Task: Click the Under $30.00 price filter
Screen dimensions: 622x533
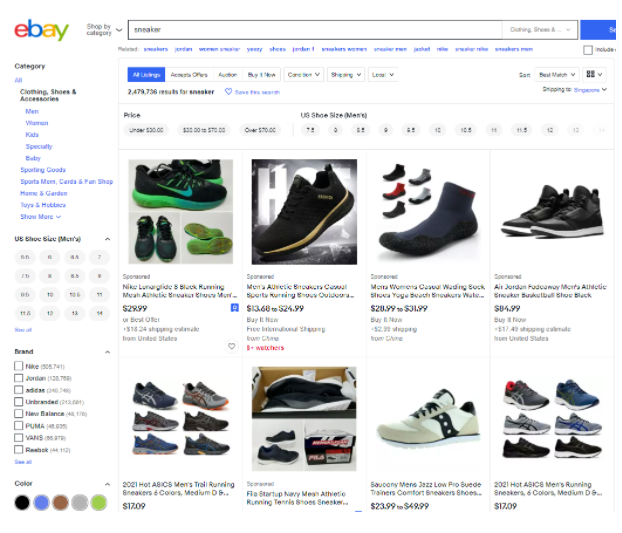Action: point(144,130)
